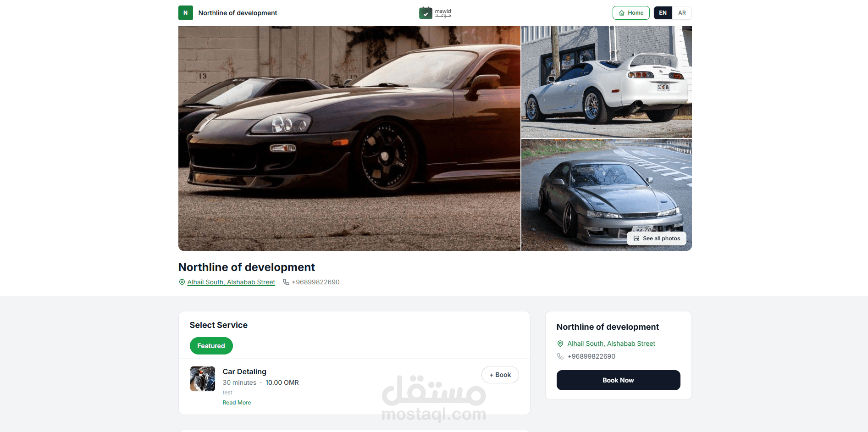Click the phone icon beside +96899822690 under the title
868x432 pixels.
coord(286,282)
